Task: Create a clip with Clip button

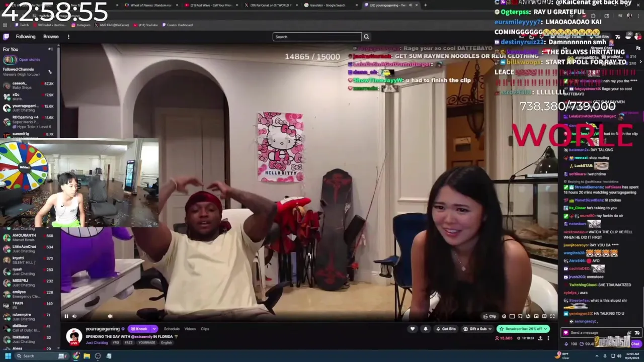Action: click(x=490, y=316)
